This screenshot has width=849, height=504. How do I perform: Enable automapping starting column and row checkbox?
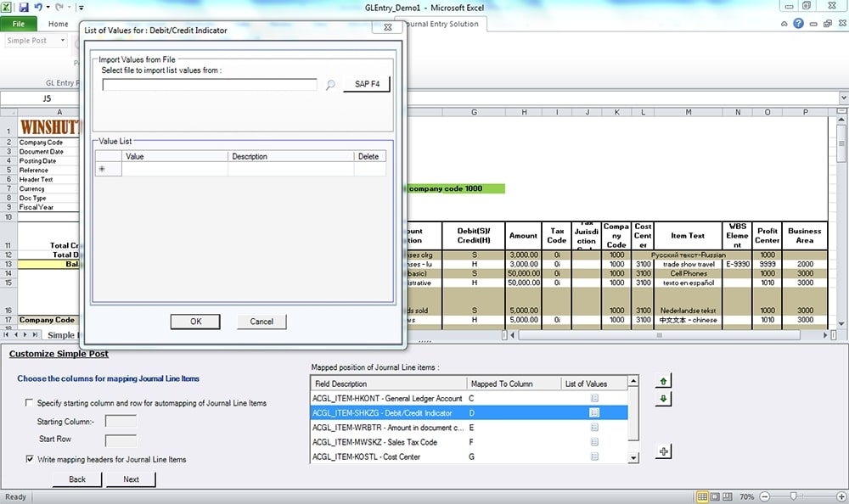[31, 403]
